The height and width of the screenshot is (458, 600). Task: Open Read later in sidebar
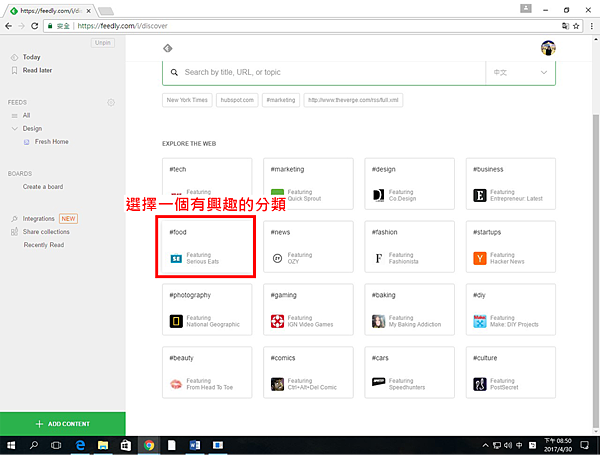pyautogui.click(x=37, y=70)
